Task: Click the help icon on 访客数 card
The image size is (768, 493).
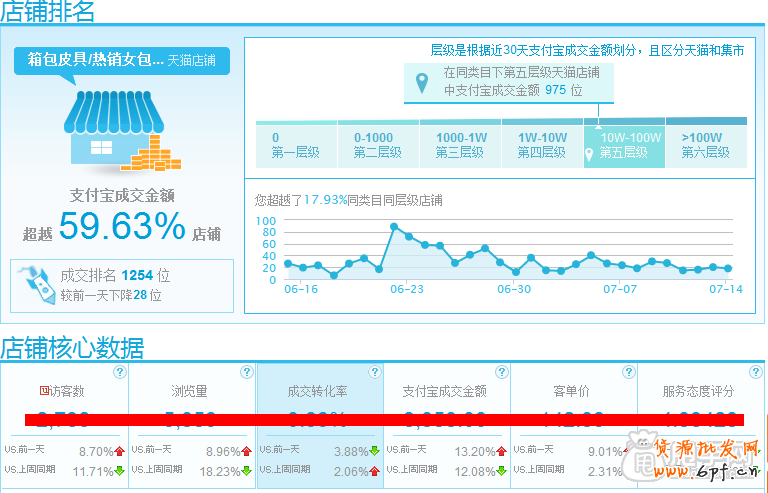Action: 120,372
